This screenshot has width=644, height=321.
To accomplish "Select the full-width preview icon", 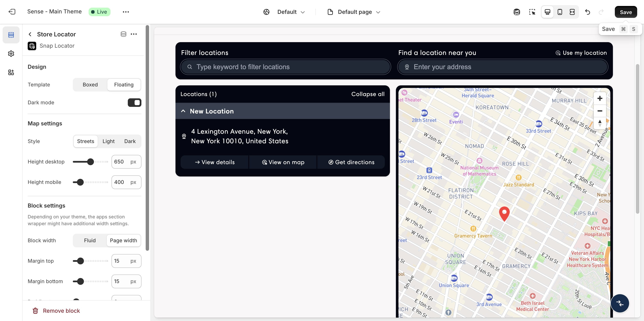I will tap(572, 12).
